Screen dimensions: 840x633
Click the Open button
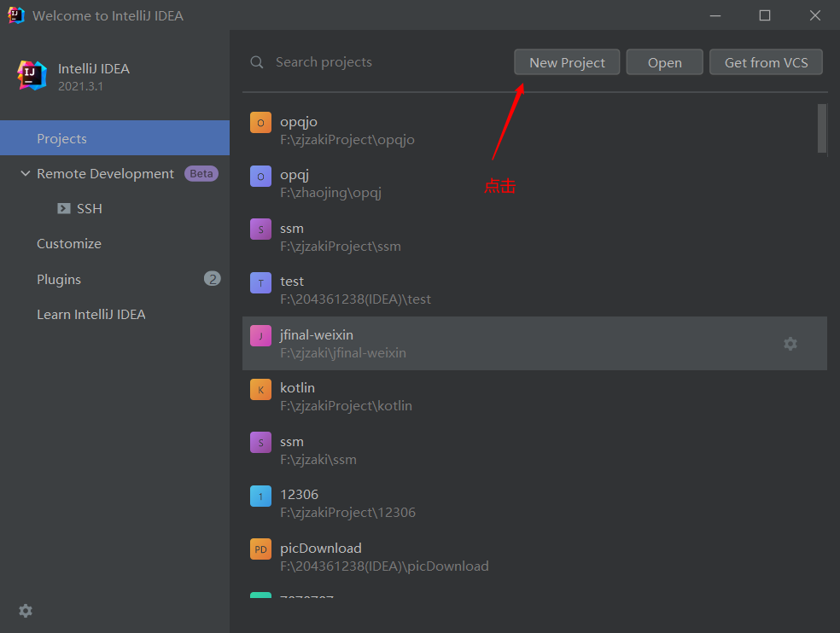click(x=664, y=62)
